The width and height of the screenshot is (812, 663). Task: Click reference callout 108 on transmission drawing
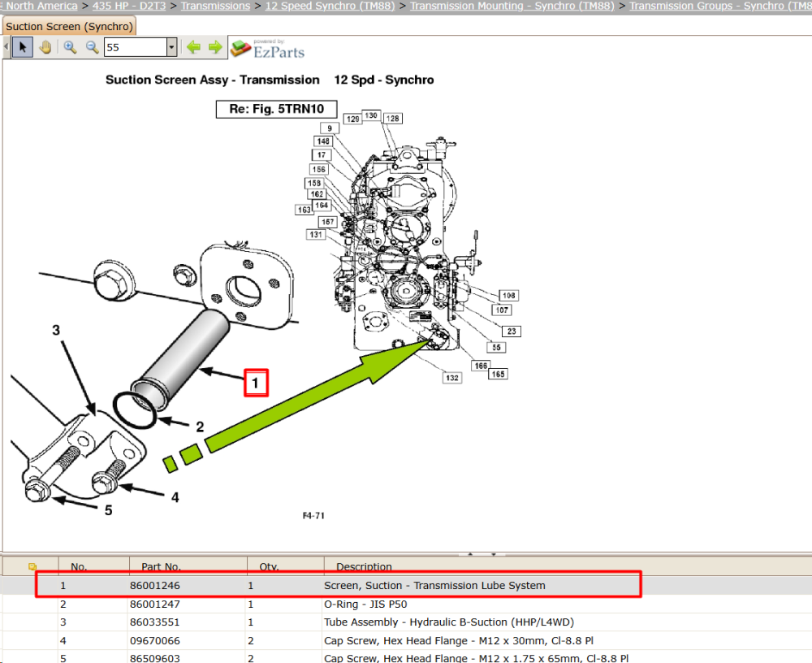click(509, 296)
